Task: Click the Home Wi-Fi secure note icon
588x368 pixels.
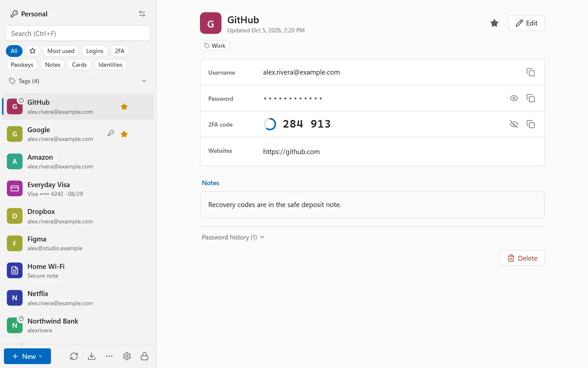Action: coord(15,271)
